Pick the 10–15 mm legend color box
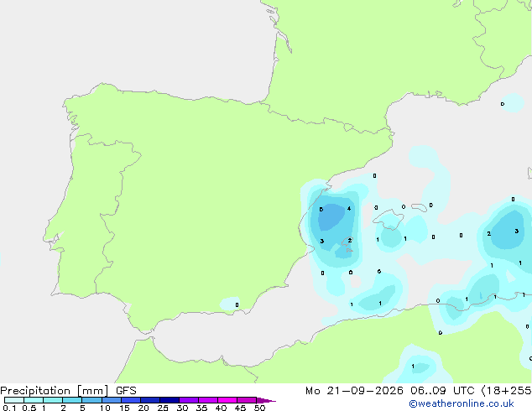The height and width of the screenshot is (411, 532). point(112,400)
